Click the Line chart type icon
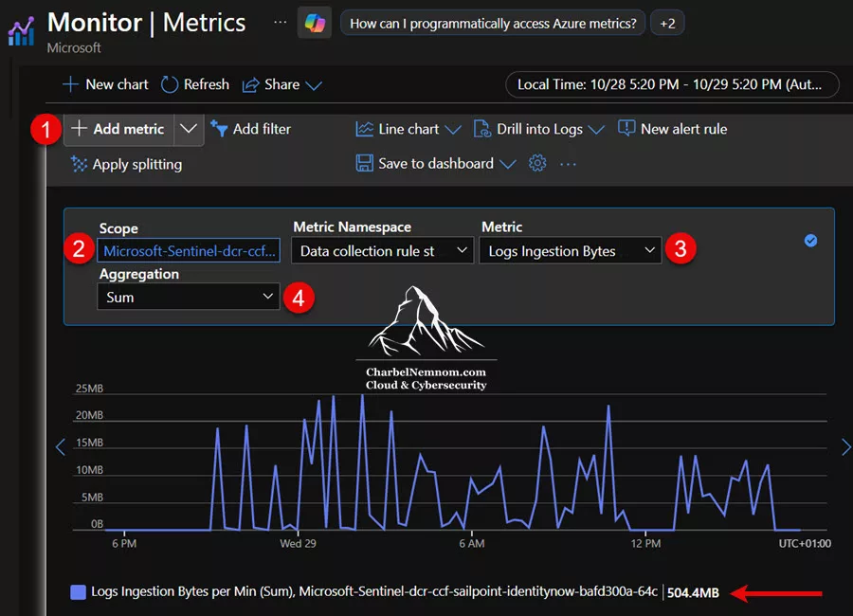 click(x=364, y=129)
